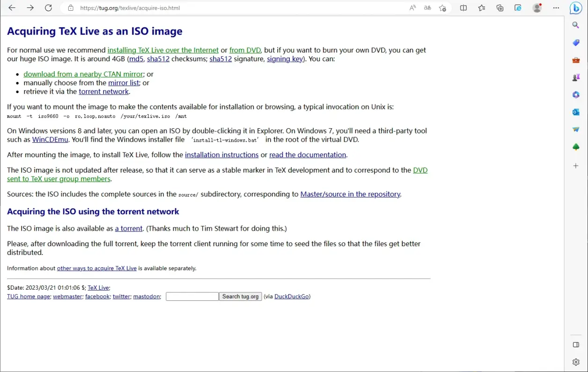Add a new sidebar app
This screenshot has height=372, width=588.
(576, 166)
